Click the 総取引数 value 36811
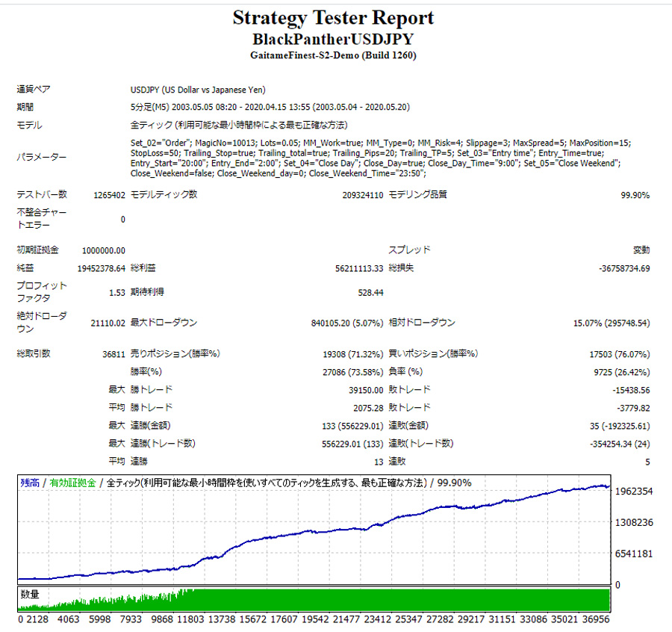 [114, 354]
